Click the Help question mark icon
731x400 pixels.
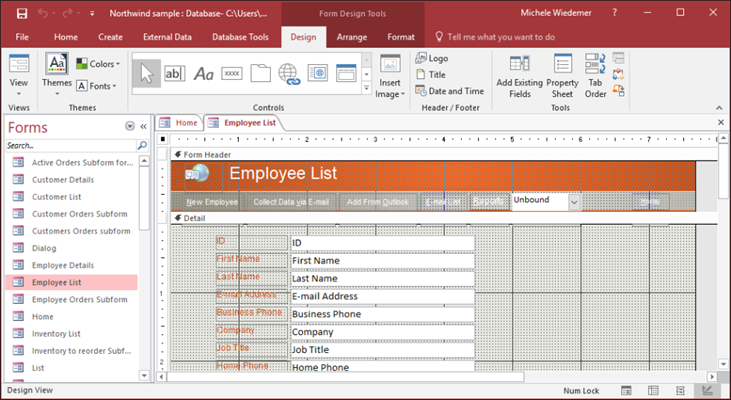coord(614,13)
